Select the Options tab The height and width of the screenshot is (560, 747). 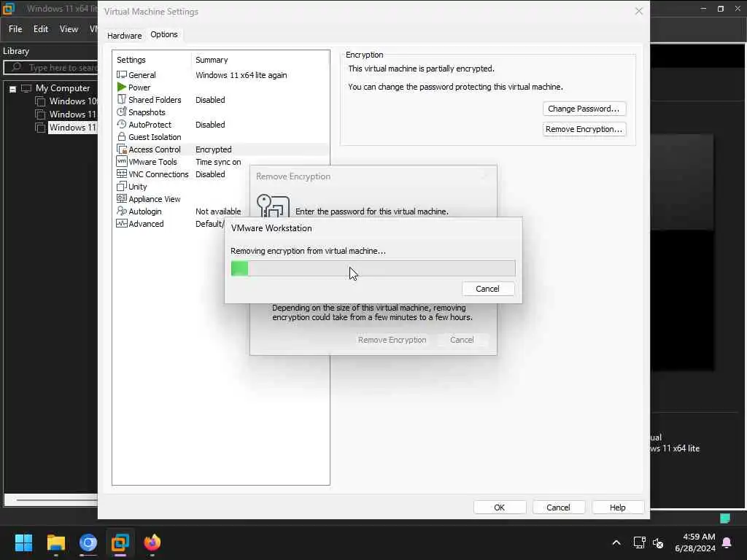click(164, 34)
